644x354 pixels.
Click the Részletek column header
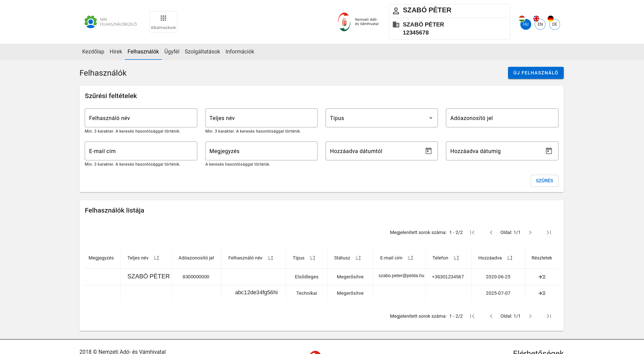(542, 258)
